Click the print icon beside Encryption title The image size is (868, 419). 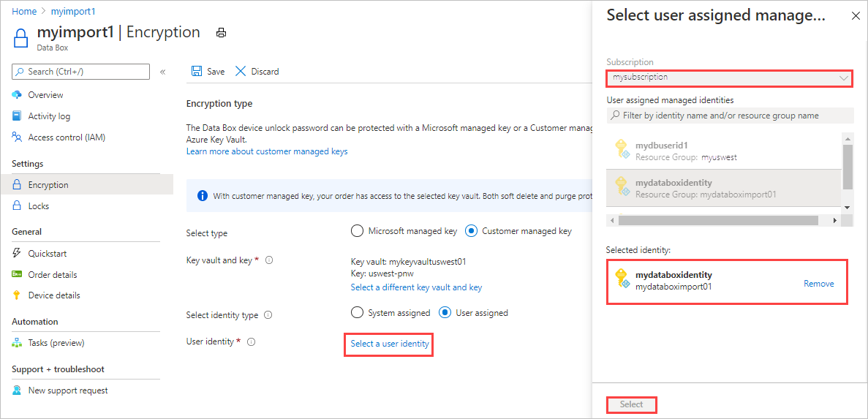pyautogui.click(x=222, y=33)
